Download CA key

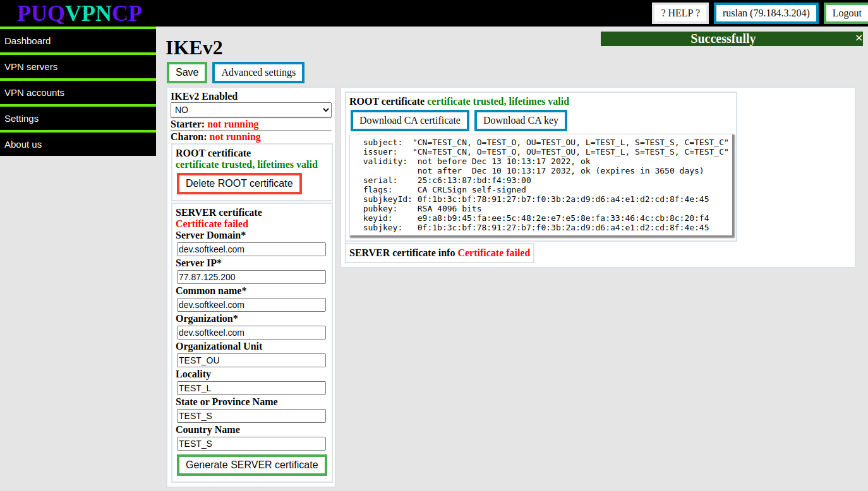tap(521, 121)
